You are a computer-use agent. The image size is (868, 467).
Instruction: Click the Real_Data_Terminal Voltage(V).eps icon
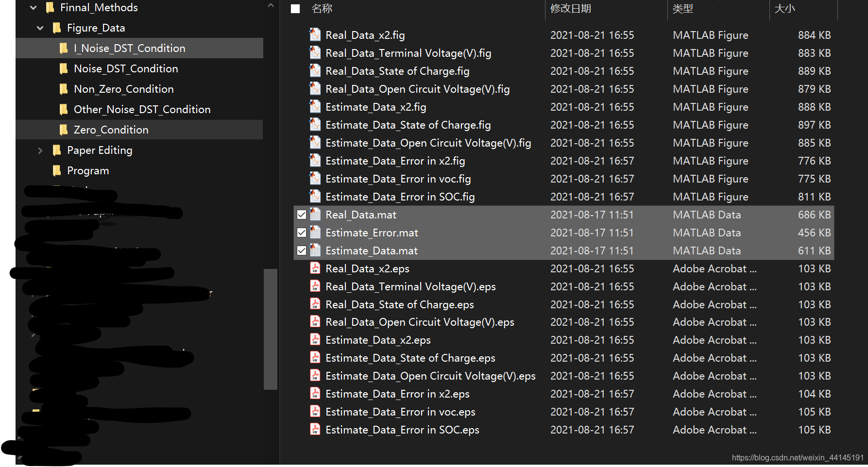(315, 286)
